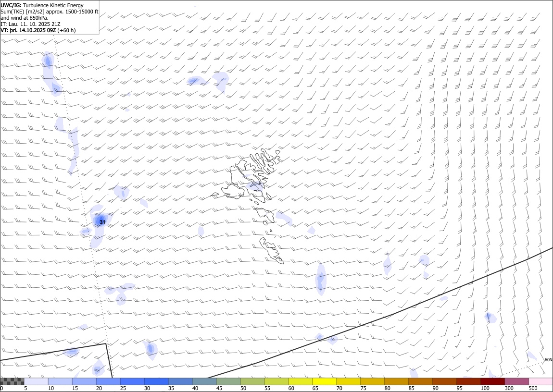The width and height of the screenshot is (553, 392).
Task: Select the 100–300 maroon legend swatch
Action: 492,381
